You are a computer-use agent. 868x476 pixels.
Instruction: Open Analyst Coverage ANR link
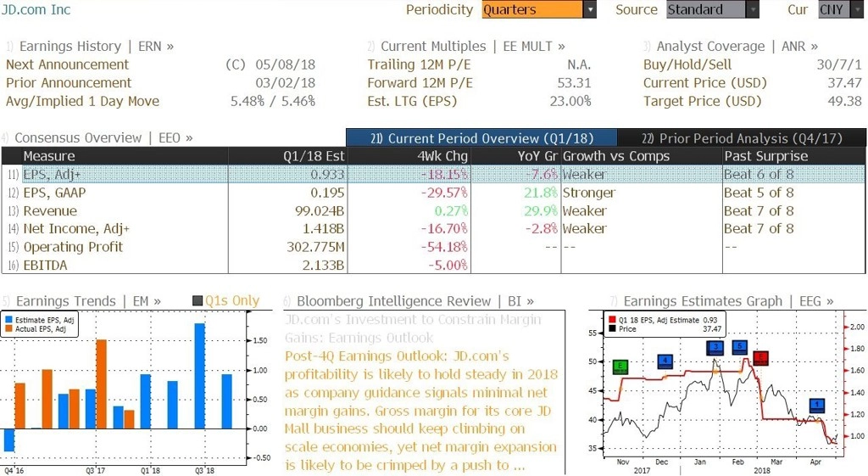tap(730, 46)
